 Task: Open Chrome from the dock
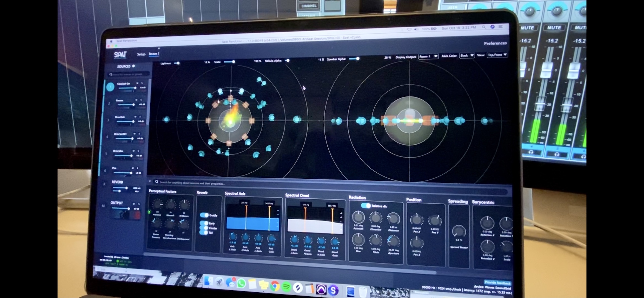coord(275,286)
